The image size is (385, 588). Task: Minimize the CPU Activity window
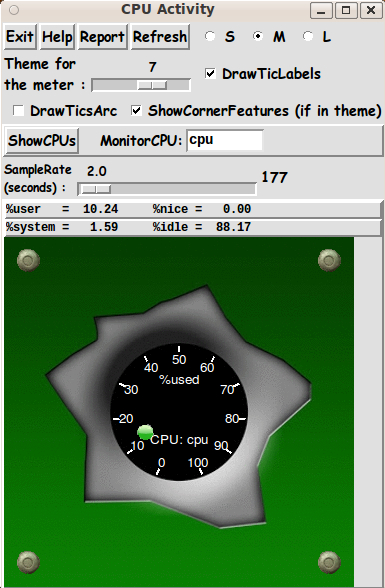tap(321, 10)
